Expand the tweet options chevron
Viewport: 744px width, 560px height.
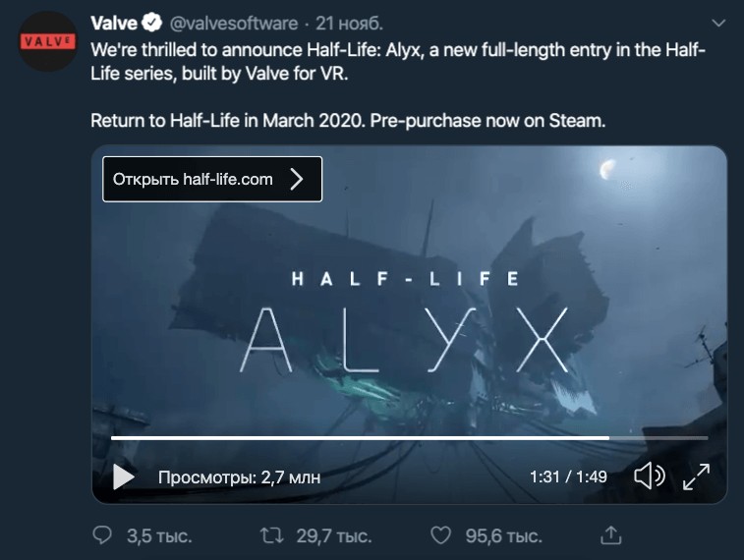coord(718,23)
